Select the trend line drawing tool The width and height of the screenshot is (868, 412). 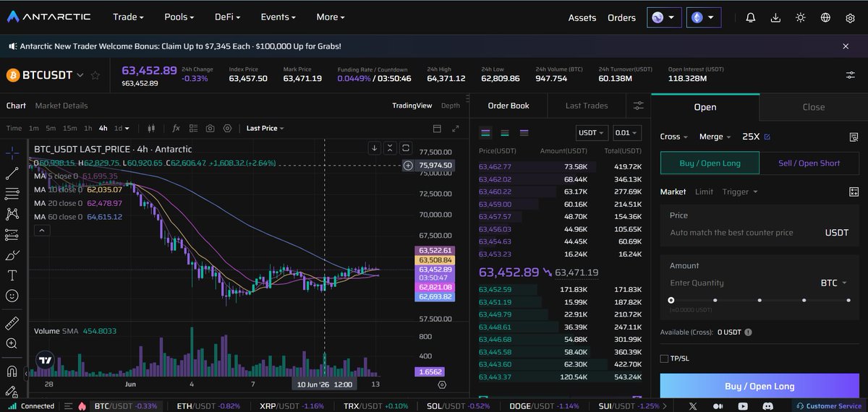point(12,173)
